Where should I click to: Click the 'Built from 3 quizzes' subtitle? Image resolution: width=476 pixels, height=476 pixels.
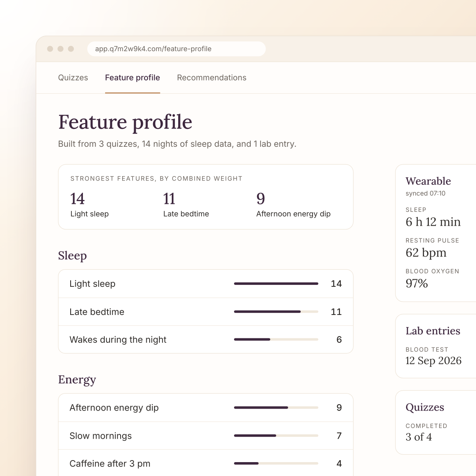click(177, 144)
